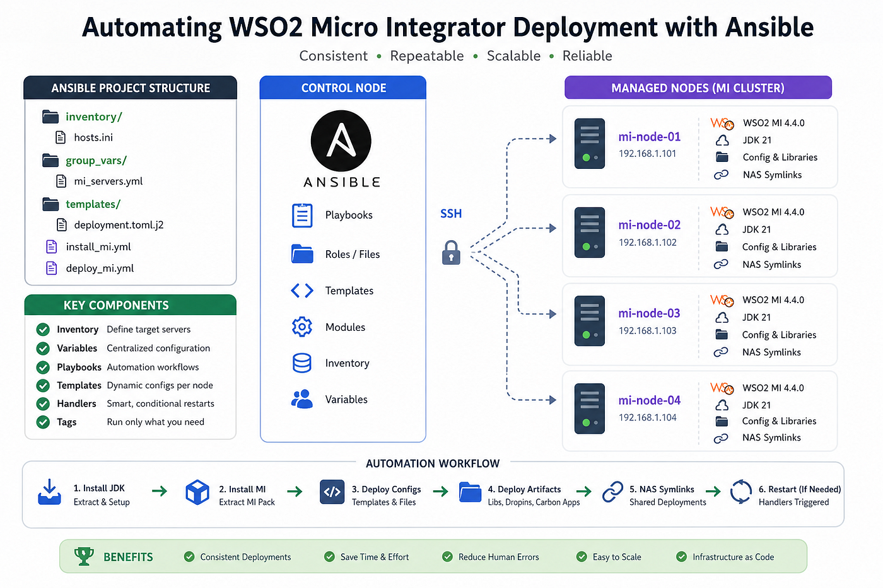
Task: Open the templates/ folder label
Action: point(93,204)
